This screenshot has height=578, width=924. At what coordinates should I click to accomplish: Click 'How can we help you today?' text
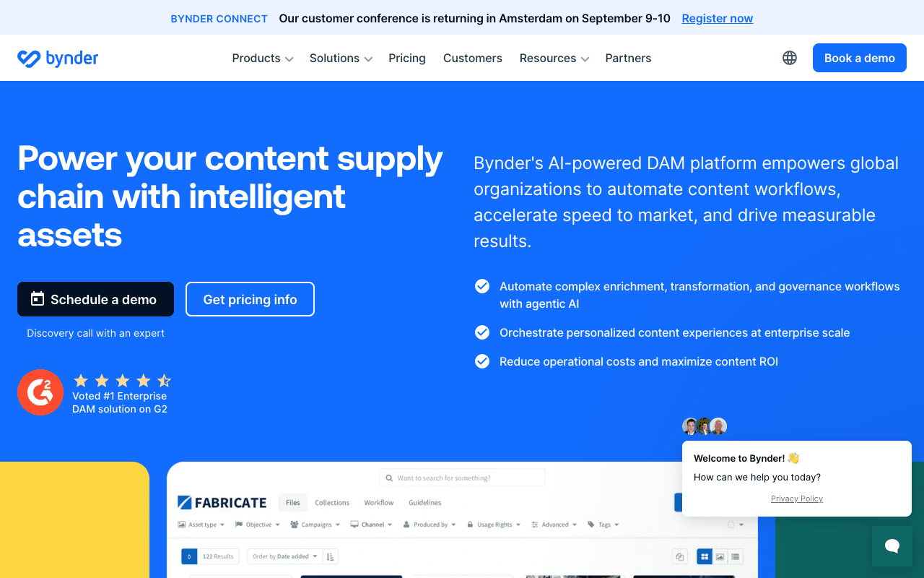[757, 477]
